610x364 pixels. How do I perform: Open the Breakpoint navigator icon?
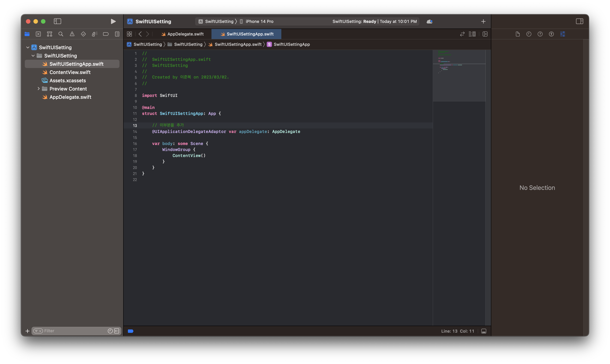[106, 34]
